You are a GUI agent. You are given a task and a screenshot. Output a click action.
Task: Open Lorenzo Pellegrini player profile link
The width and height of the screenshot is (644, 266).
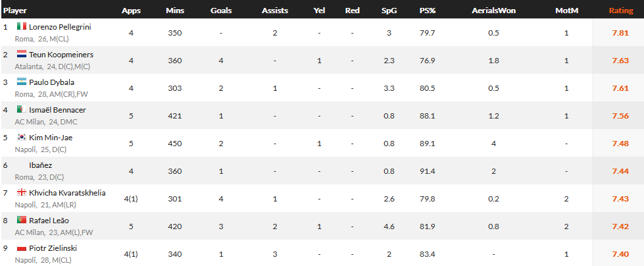pos(60,27)
